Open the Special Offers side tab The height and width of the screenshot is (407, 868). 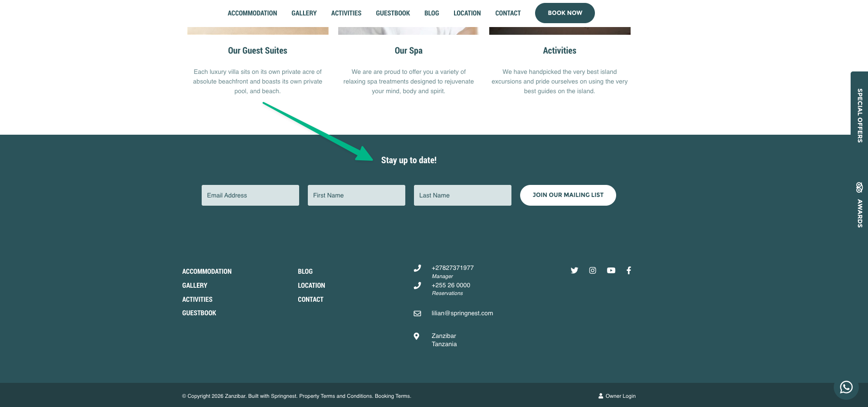tap(859, 115)
